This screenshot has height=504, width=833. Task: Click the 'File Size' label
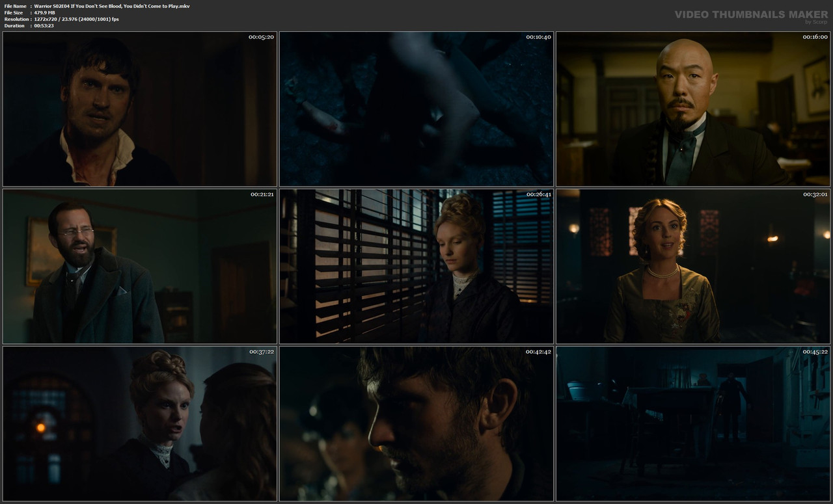click(x=14, y=12)
